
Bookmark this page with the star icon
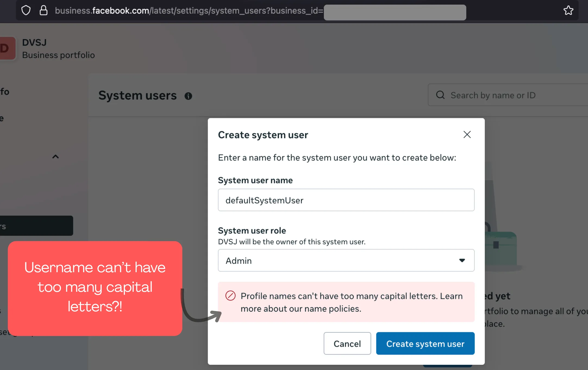[568, 11]
